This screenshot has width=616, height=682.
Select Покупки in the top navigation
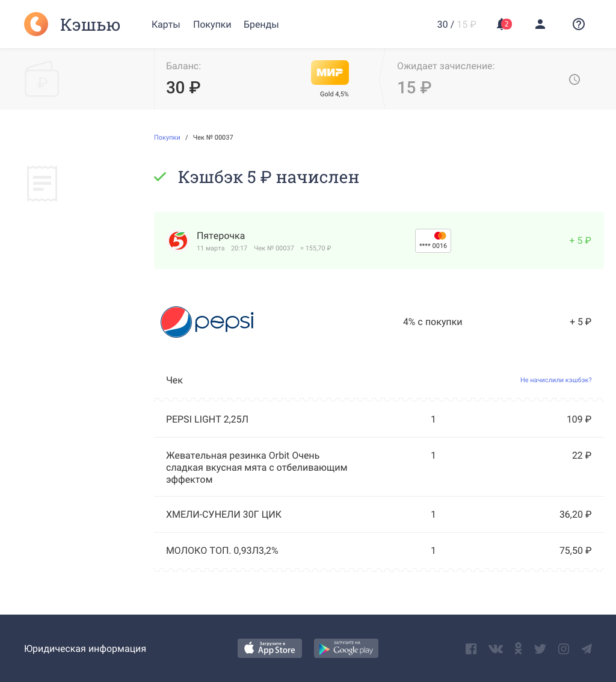[212, 24]
